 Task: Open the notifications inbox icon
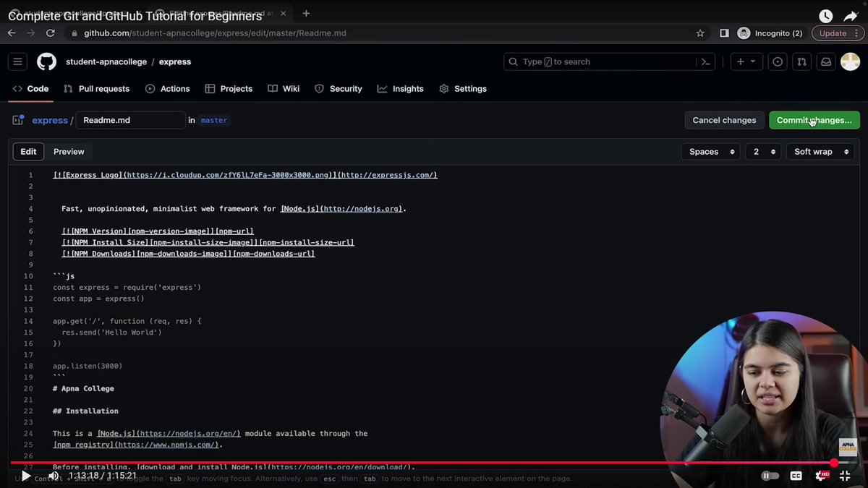[825, 61]
